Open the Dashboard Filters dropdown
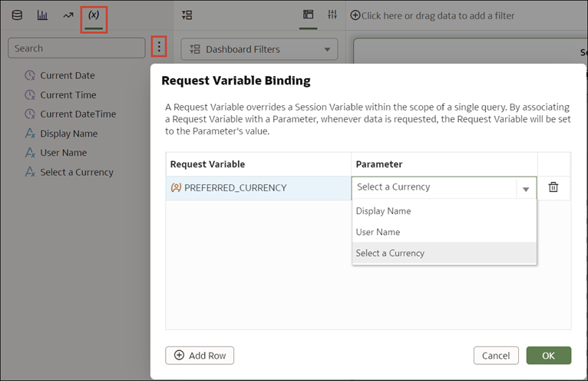This screenshot has width=588, height=381. coord(259,49)
